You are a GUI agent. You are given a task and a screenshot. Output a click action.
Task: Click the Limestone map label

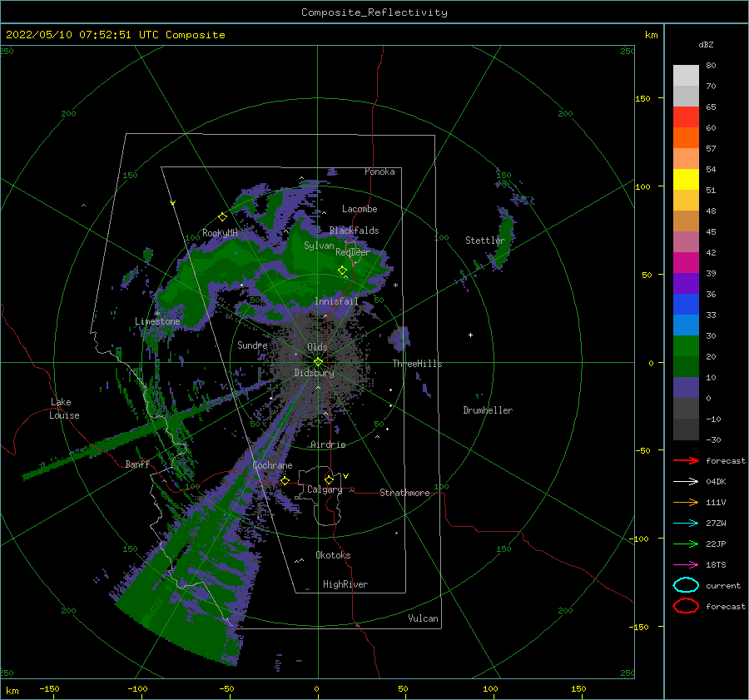(157, 321)
